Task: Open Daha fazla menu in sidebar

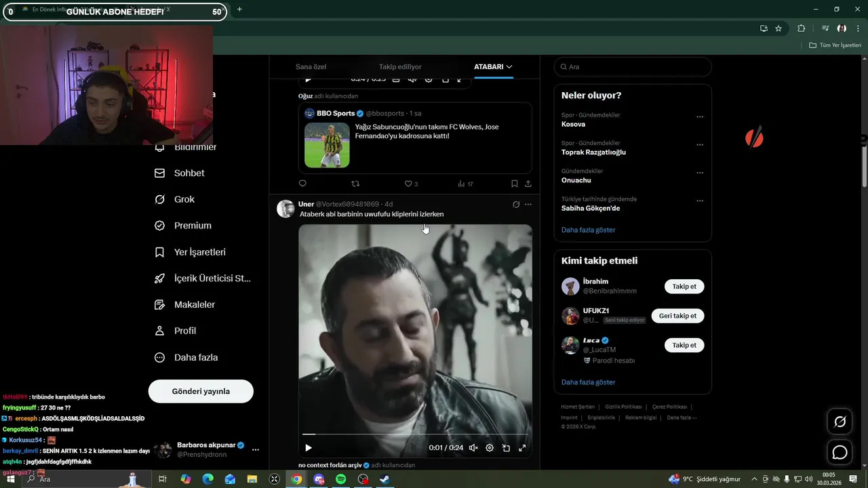Action: coord(186,357)
